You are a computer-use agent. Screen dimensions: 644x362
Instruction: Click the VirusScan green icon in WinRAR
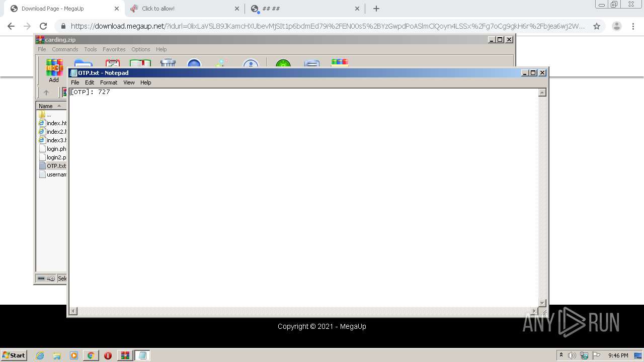[283, 63]
